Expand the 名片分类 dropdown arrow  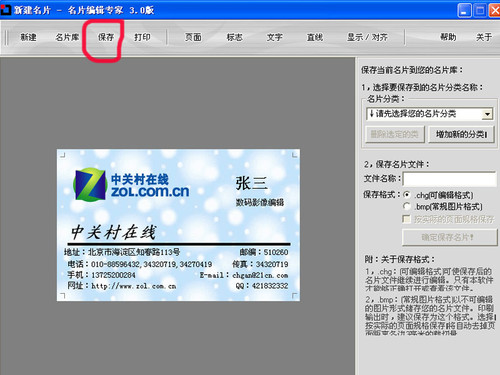[487, 114]
